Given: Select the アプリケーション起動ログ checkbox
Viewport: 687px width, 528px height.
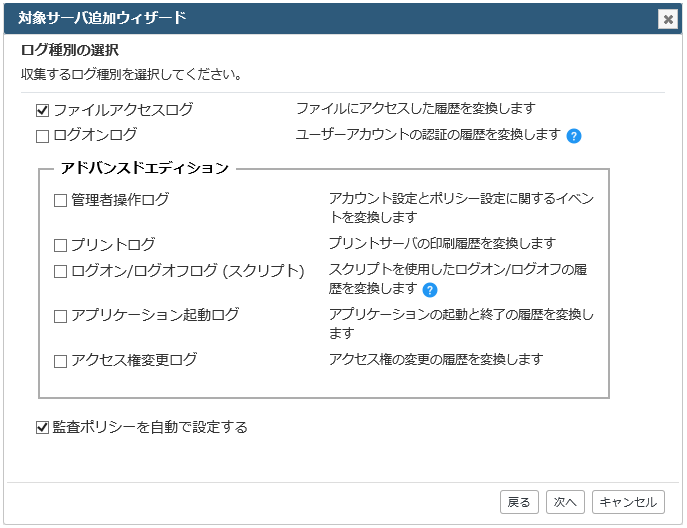Looking at the screenshot, I should point(60,316).
